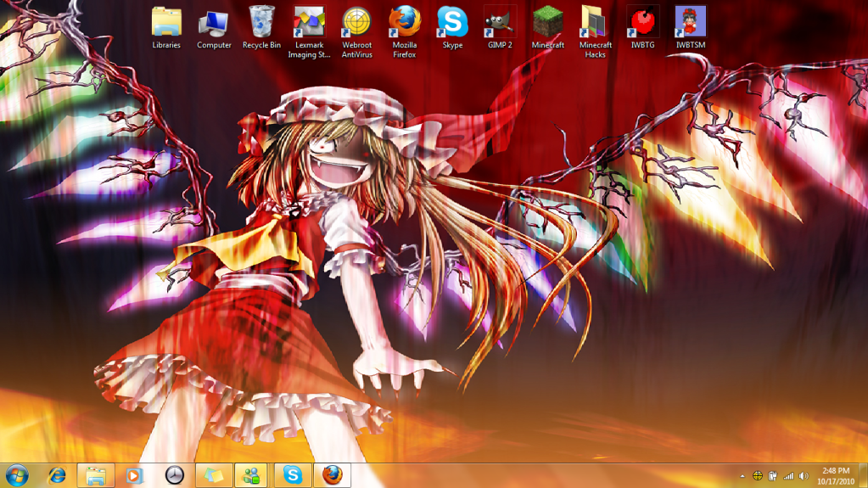Launch Minecraft from the desktop

click(547, 28)
